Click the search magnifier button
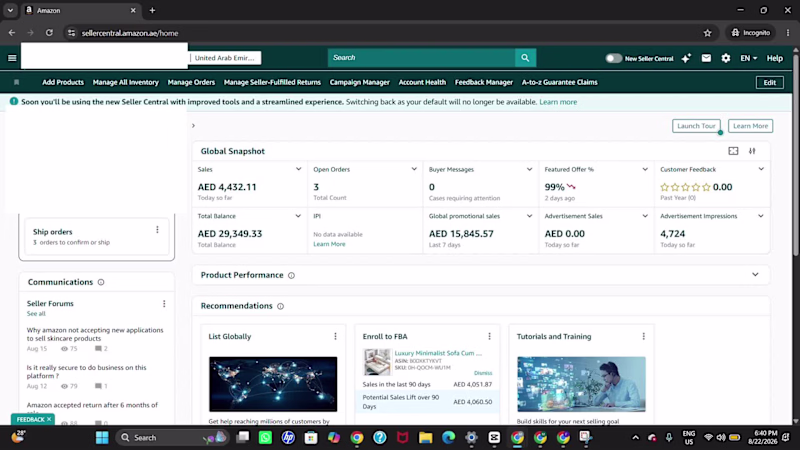The width and height of the screenshot is (800, 450). 525,58
